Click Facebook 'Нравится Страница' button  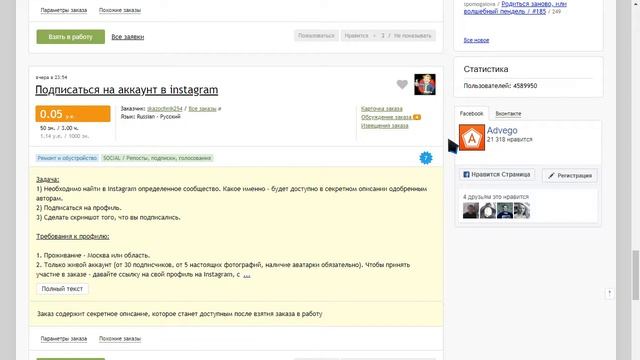pyautogui.click(x=497, y=175)
